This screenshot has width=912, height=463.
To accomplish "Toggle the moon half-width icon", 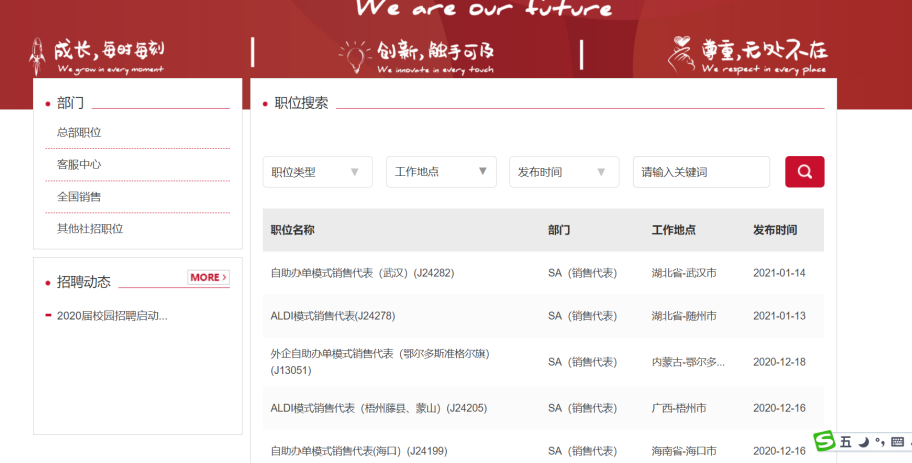I will coord(863,441).
